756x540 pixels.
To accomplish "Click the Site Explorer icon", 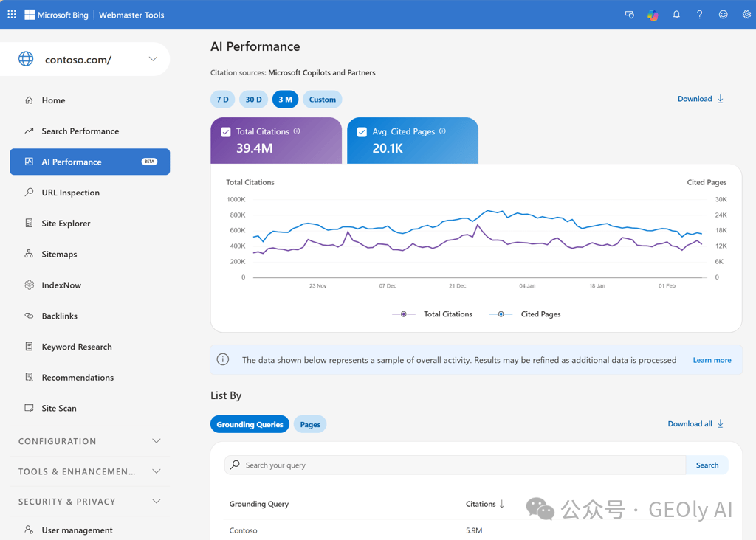I will coord(29,223).
